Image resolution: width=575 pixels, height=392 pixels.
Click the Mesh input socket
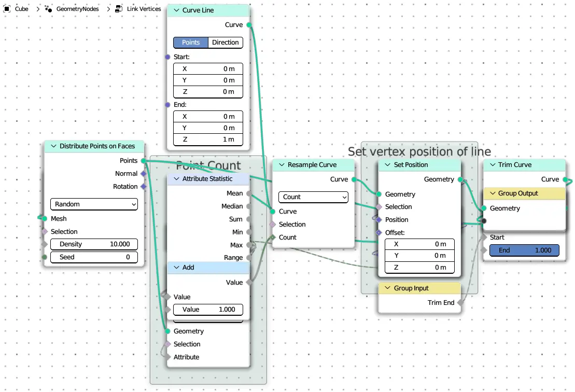coord(45,218)
